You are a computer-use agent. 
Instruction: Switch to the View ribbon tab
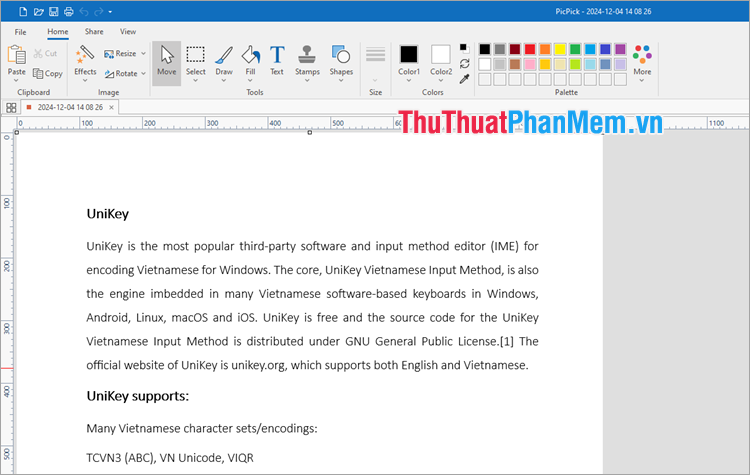[x=128, y=32]
